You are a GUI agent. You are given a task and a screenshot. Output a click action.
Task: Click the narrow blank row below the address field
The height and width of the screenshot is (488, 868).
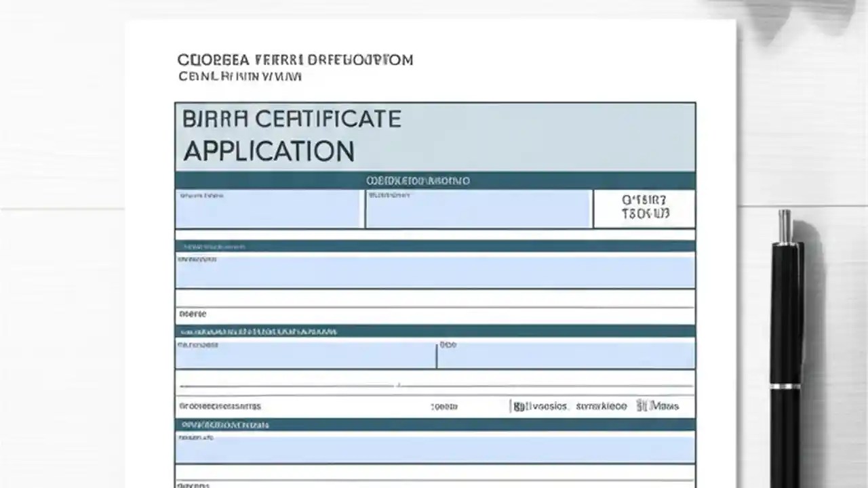coord(434,297)
